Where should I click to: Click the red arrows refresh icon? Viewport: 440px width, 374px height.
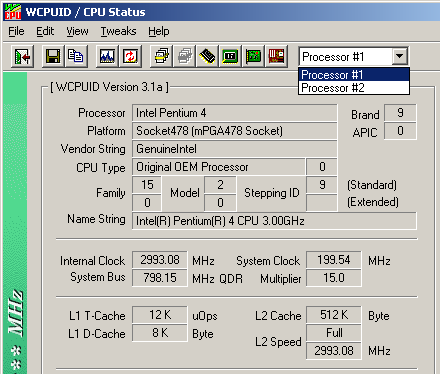[130, 57]
